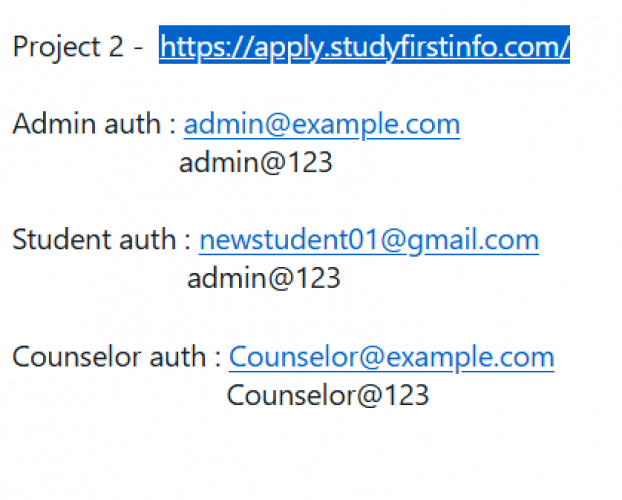
Task: Click the "Admin auth :" label
Action: click(x=94, y=124)
